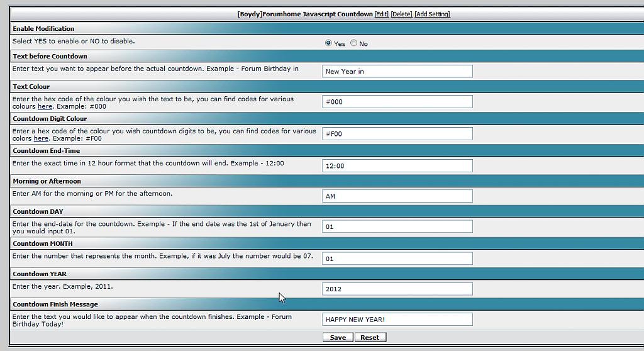Click the 'Text before Countdown' heading
644x351 pixels.
click(50, 57)
